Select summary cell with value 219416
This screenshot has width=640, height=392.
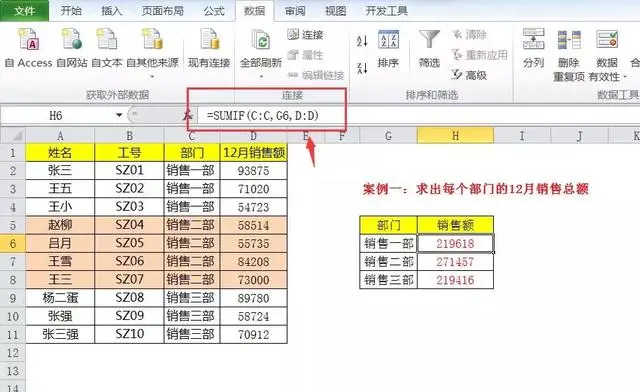click(456, 280)
